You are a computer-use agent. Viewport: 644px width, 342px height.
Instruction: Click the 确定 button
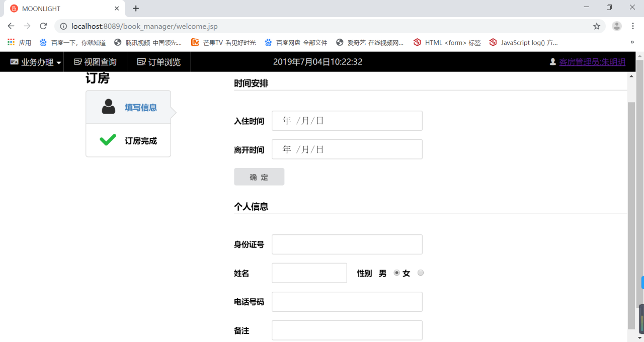coord(259,177)
